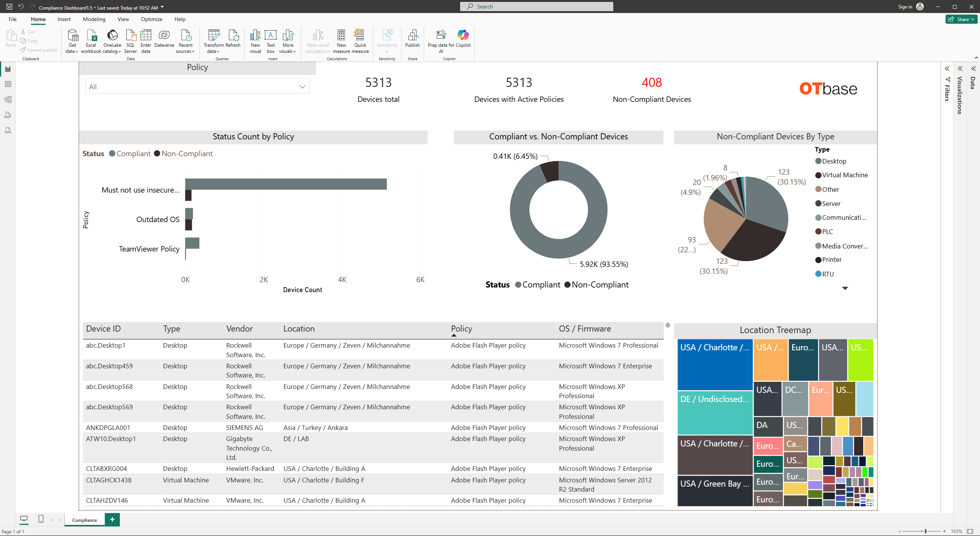The width and height of the screenshot is (980, 536).
Task: Expand the Type legend's down arrow
Action: coord(845,288)
